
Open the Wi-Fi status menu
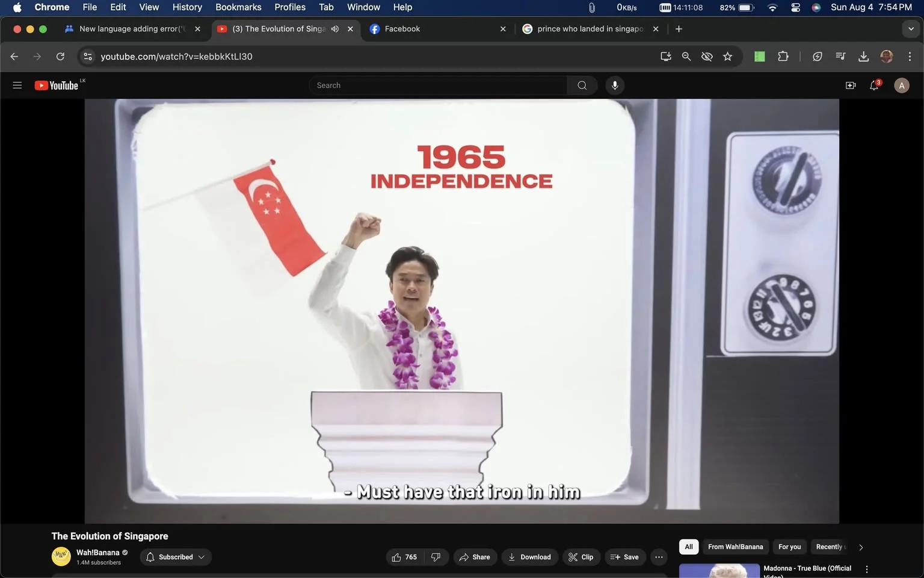[772, 7]
